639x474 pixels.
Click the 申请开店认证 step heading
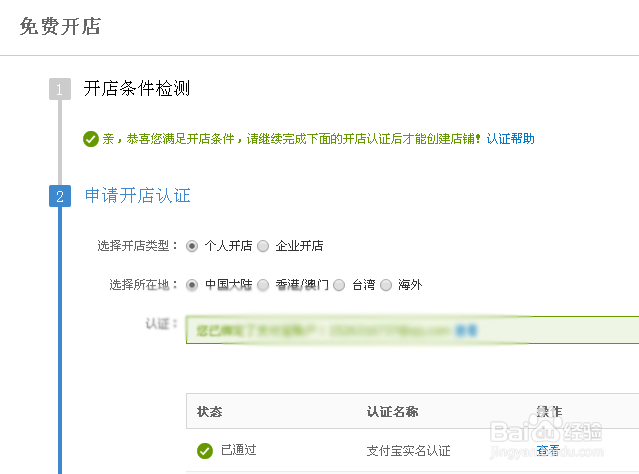pyautogui.click(x=138, y=196)
